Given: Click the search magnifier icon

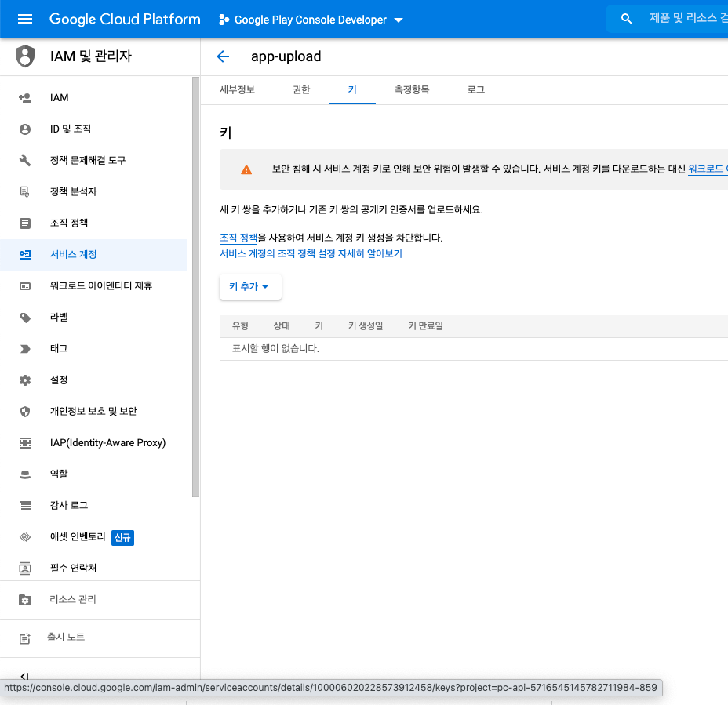Looking at the screenshot, I should tap(626, 19).
